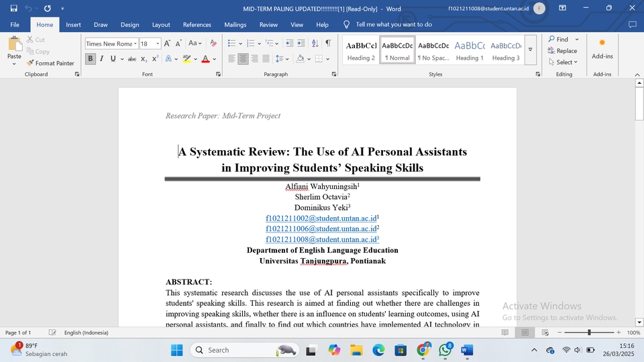This screenshot has width=644, height=362.
Task: Decrease font size with the small A icon
Action: [178, 43]
